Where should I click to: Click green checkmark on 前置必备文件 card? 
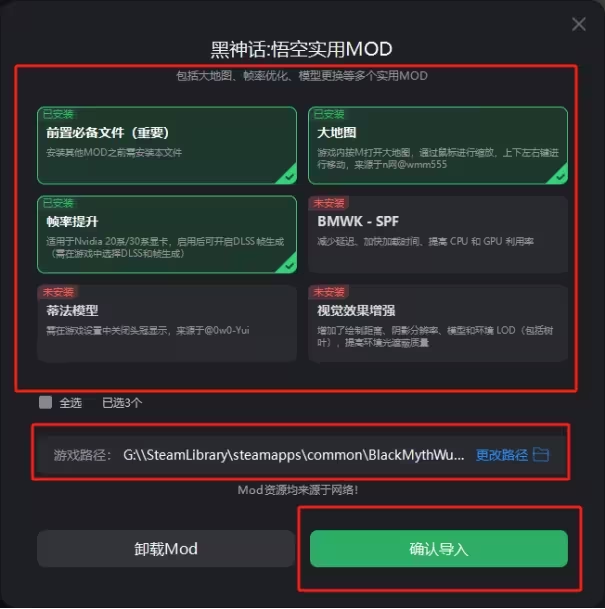[289, 177]
